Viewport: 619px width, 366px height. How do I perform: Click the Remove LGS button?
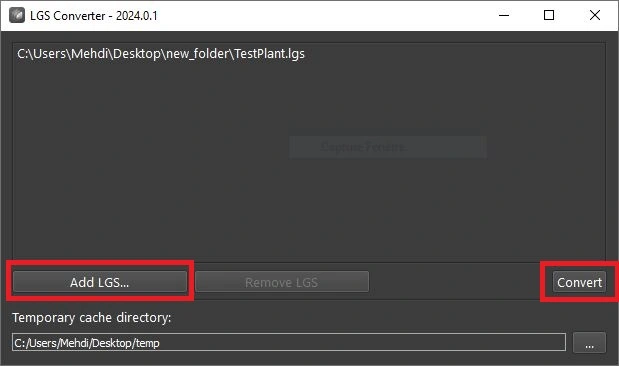click(282, 282)
